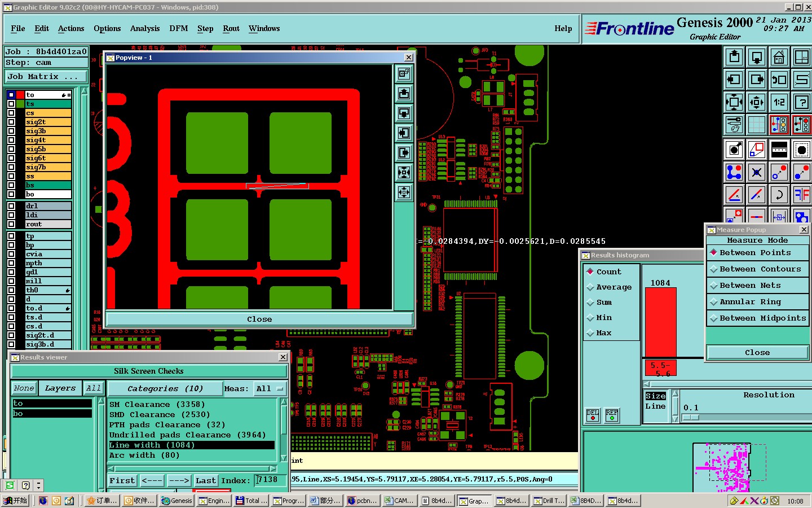Click the None layers button in Results viewer

coord(24,388)
